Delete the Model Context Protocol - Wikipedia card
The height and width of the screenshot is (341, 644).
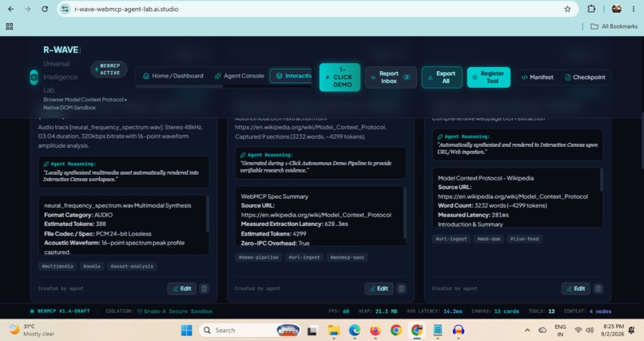coord(598,288)
